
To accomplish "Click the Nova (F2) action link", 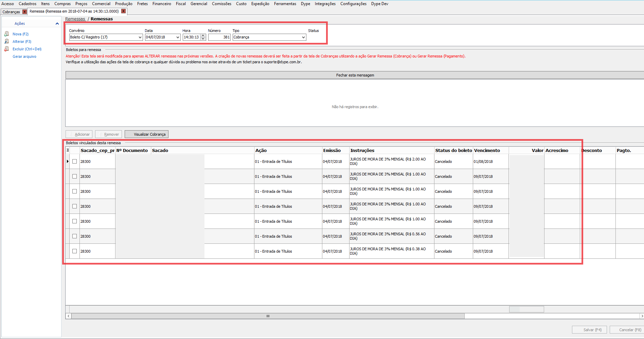I will point(20,34).
